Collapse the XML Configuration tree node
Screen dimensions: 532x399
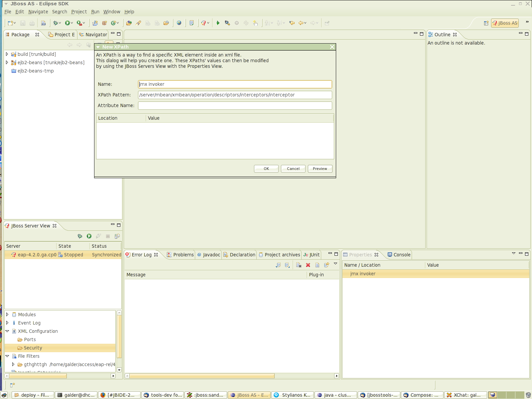click(x=7, y=331)
